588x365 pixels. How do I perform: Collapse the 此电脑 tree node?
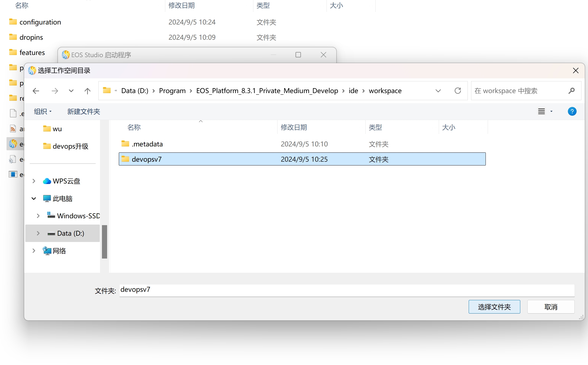(34, 198)
